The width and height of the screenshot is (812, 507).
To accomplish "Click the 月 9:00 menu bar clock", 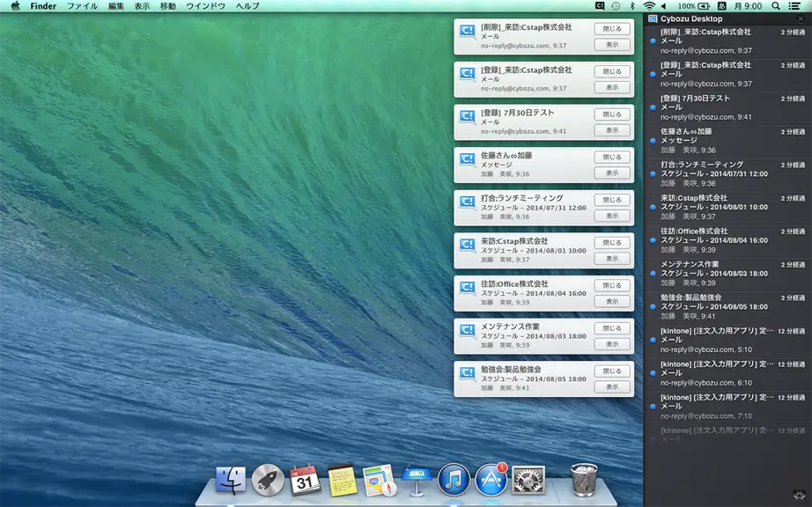I will 747,5.
